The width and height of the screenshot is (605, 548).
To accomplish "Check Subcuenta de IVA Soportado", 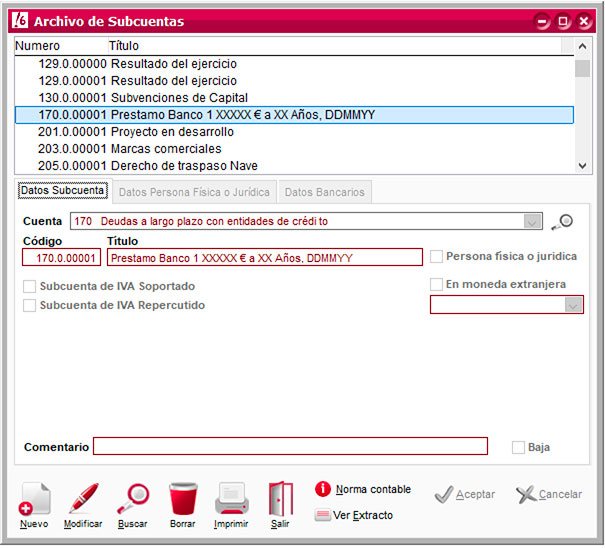I will 29,286.
